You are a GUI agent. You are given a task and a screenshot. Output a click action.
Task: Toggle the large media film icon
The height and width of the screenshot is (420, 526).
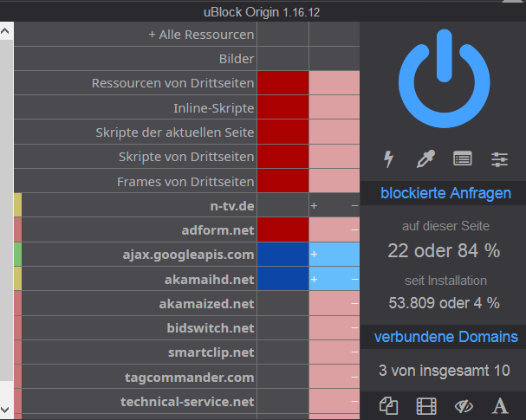coord(426,405)
